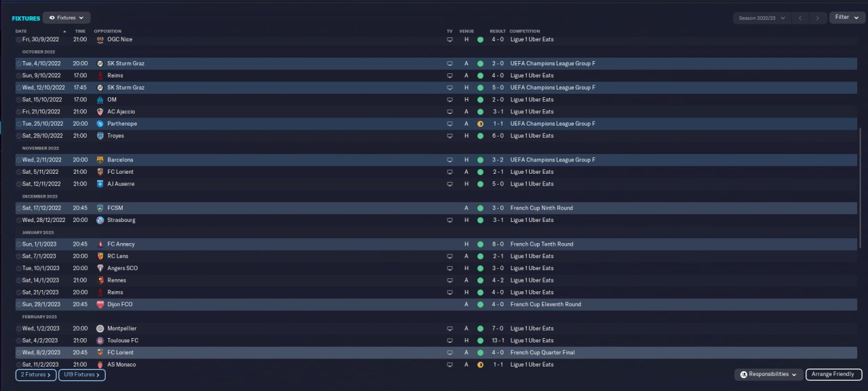This screenshot has width=868, height=391.
Task: Sort by the Competition column header
Action: [524, 31]
